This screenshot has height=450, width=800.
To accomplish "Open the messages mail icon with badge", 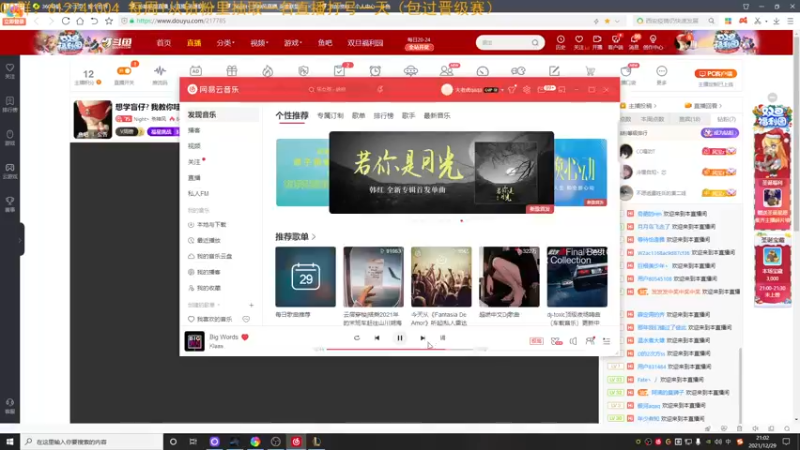I will click(542, 89).
